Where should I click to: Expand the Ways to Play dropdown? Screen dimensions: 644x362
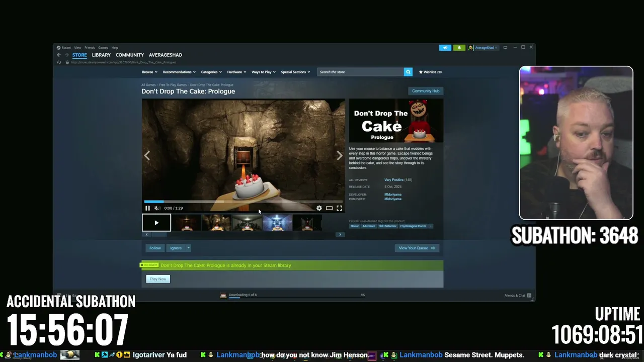pyautogui.click(x=264, y=72)
